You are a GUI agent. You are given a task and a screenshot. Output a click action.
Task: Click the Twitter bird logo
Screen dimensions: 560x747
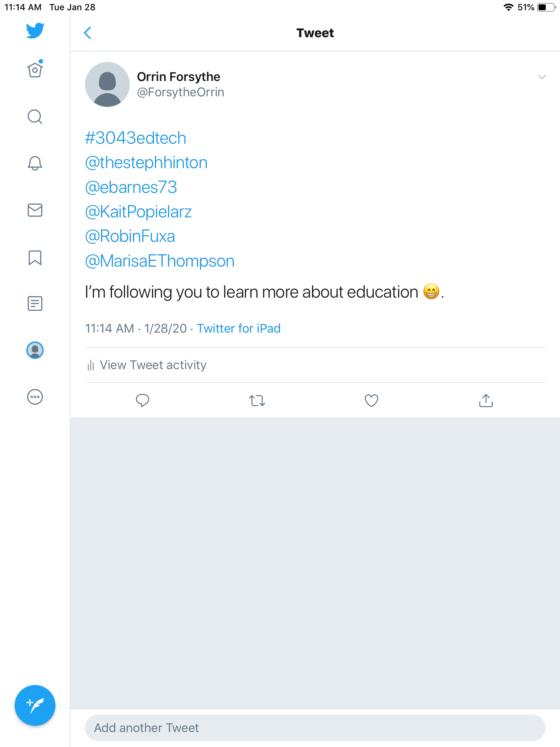coord(35,31)
